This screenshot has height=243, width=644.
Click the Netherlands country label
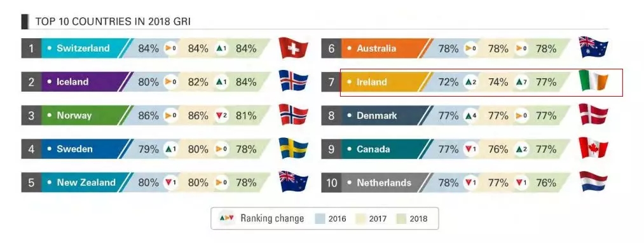[x=383, y=182]
